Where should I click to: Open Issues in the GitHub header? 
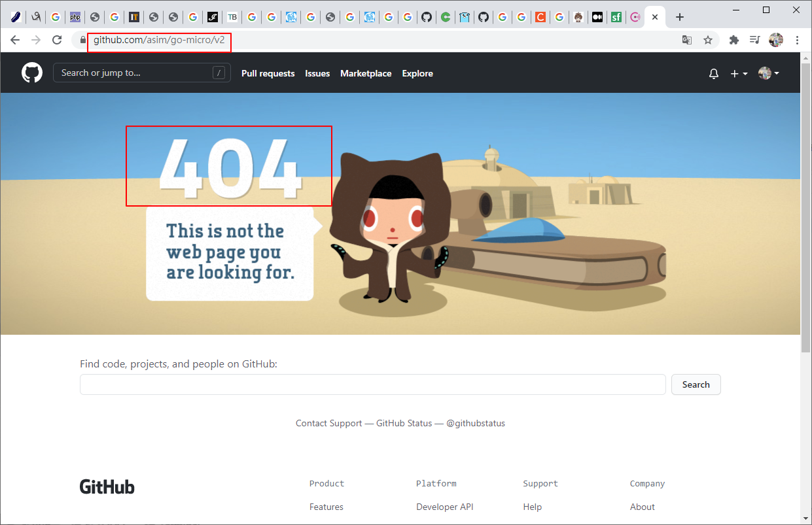(317, 73)
